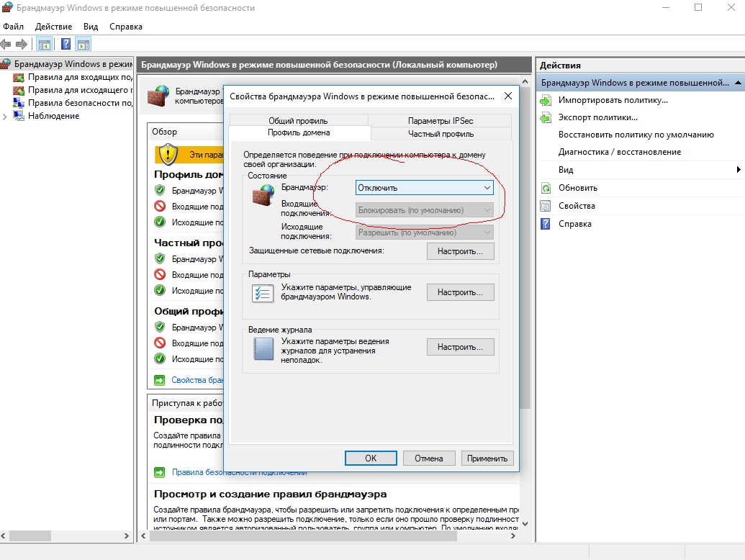745x560 pixels.
Task: Click the center pane vertical scrollbar thumb
Action: click(x=525, y=248)
